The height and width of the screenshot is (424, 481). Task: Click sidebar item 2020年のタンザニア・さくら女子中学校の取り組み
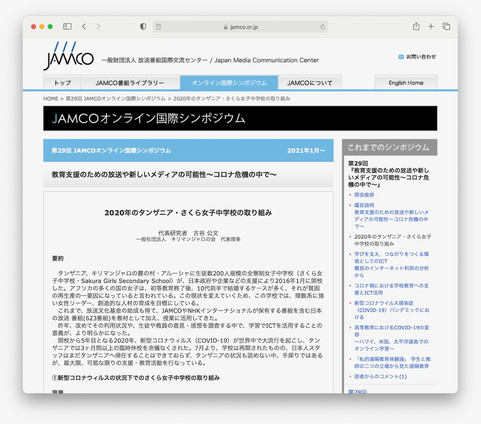click(x=392, y=240)
